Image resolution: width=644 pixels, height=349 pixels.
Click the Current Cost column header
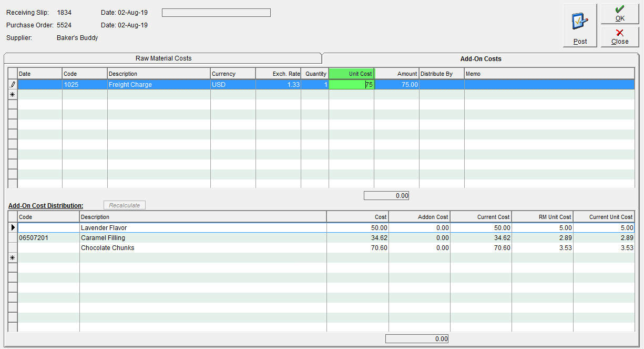[481, 217]
